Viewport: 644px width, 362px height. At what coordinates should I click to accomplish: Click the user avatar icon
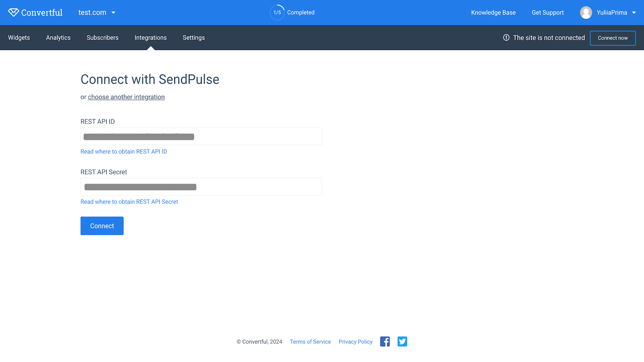586,12
